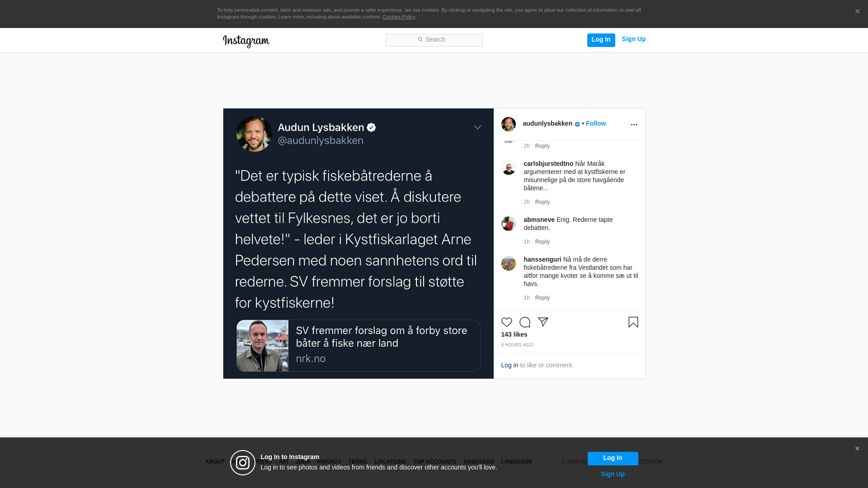Share post using paper plane icon
The image size is (868, 488).
(x=543, y=322)
